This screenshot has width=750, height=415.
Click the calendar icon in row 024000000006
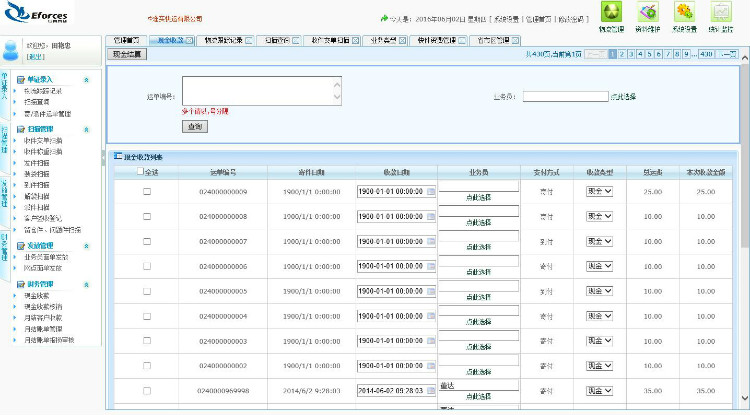coord(431,266)
